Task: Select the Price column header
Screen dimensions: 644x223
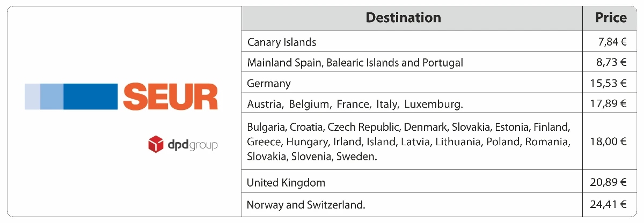Action: (611, 18)
